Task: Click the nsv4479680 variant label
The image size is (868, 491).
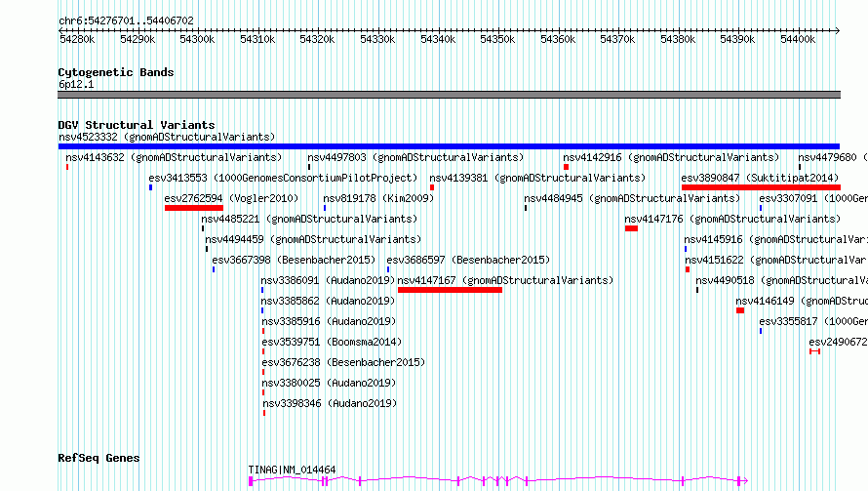Action: pos(833,157)
